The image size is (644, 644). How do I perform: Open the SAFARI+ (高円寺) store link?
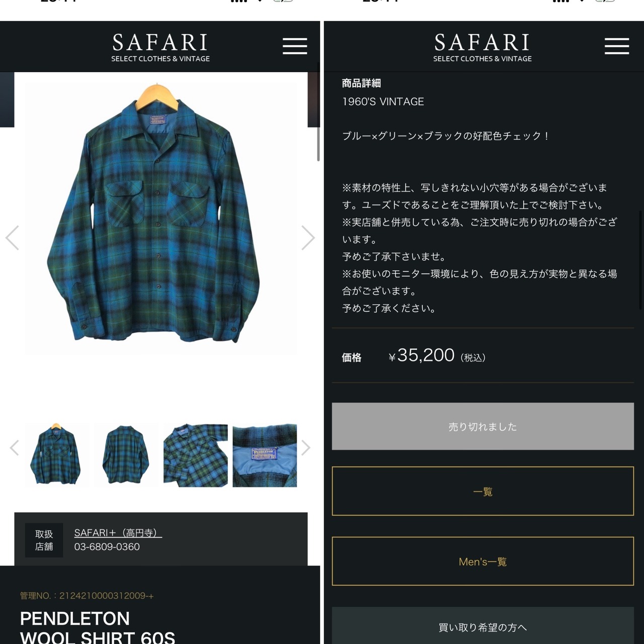[x=118, y=533]
